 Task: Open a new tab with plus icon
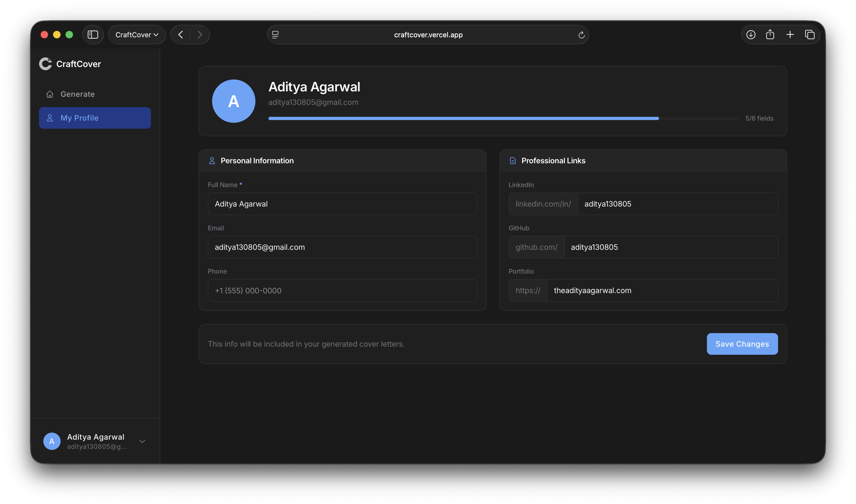pyautogui.click(x=790, y=35)
